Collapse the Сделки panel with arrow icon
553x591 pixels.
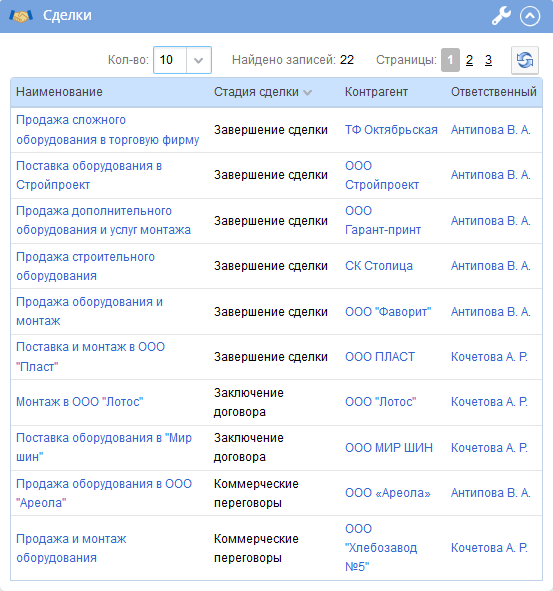coord(530,16)
